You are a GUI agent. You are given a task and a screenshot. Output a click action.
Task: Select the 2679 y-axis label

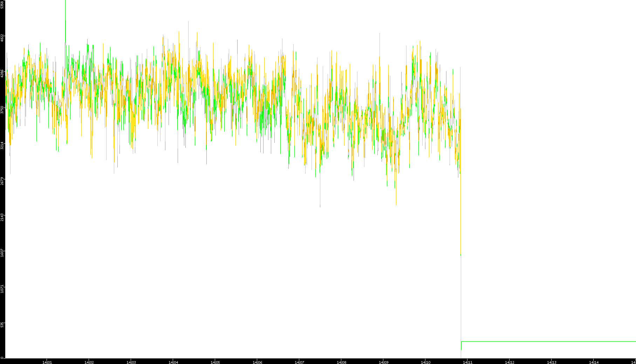[x=2, y=181]
